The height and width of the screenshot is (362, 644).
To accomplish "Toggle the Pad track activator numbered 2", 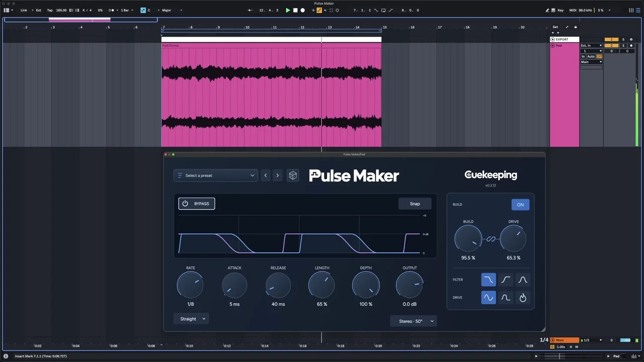I will [x=611, y=45].
